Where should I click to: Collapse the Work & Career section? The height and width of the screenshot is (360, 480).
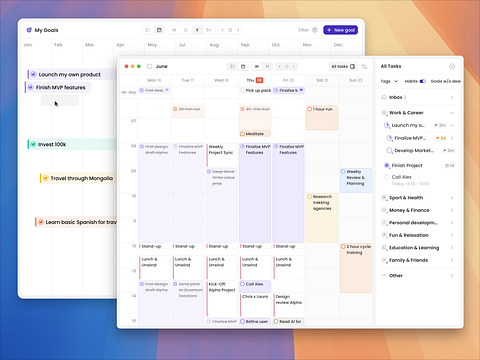click(452, 113)
